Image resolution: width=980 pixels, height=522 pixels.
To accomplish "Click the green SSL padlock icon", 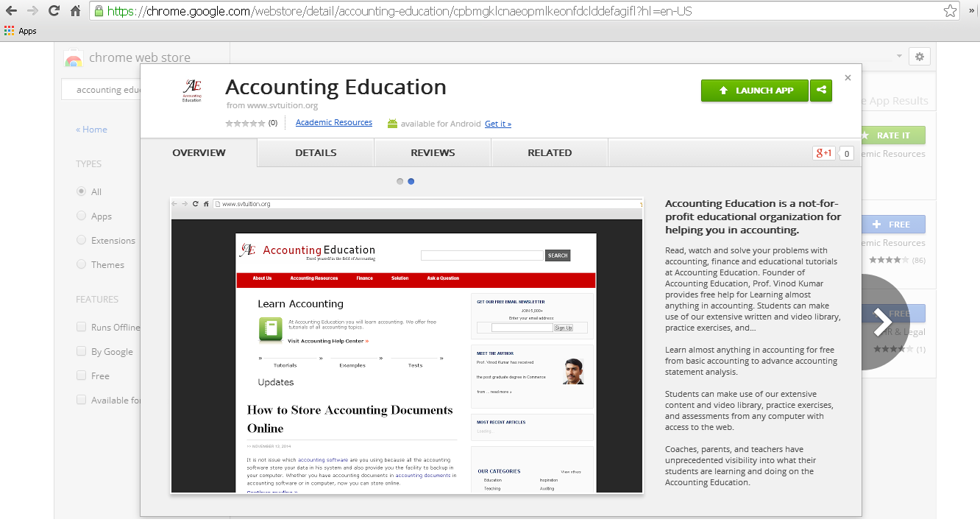I will [x=99, y=11].
